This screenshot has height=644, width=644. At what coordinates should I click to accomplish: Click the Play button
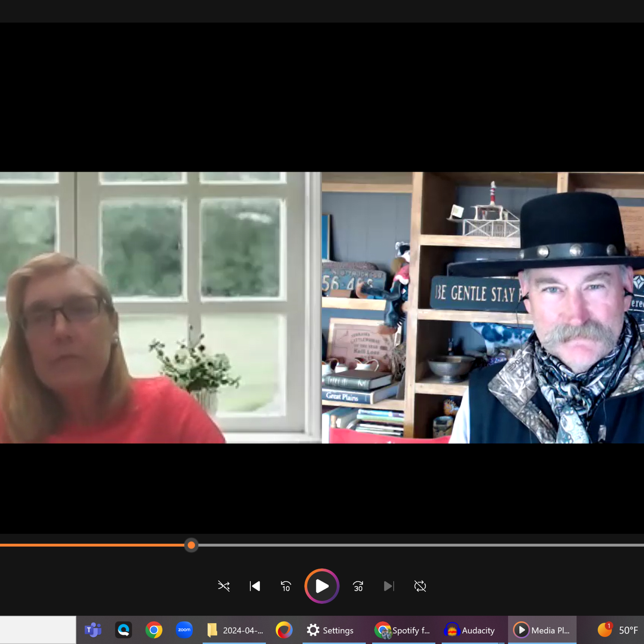322,586
